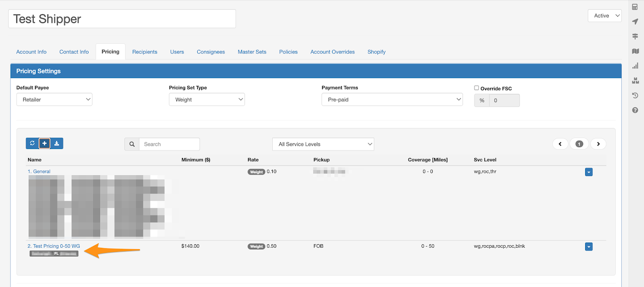This screenshot has height=287, width=644.
Task: Click the wg,rocpa,rocp,roc,blnk service level cell
Action: click(x=499, y=246)
